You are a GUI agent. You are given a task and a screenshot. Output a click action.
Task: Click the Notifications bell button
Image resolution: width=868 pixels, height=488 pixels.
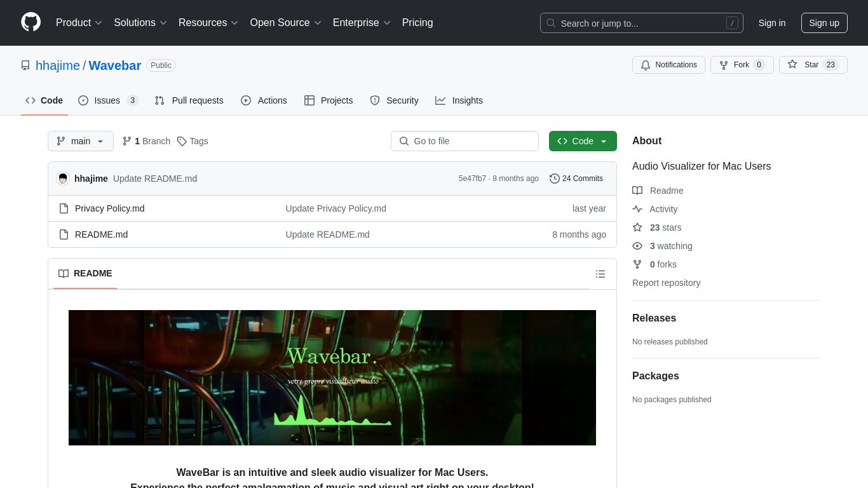tap(668, 65)
